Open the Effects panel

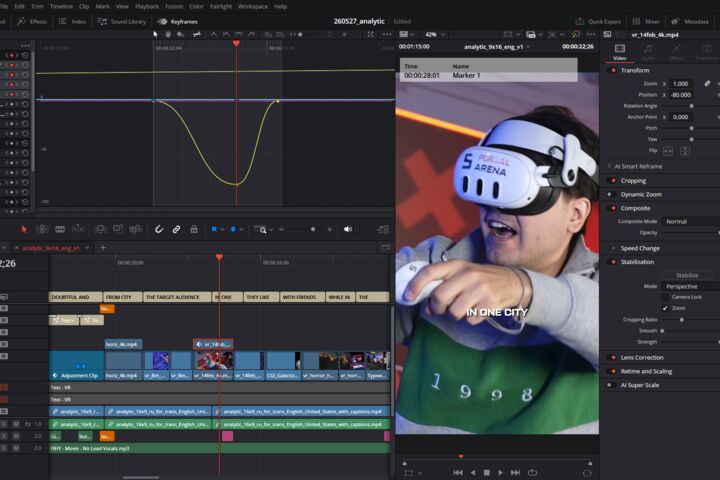click(x=32, y=22)
